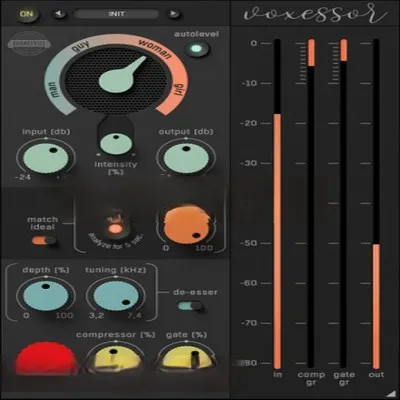Viewport: 400px width, 400px height.
Task: Click the 'out' level meter
Action: click(x=376, y=204)
